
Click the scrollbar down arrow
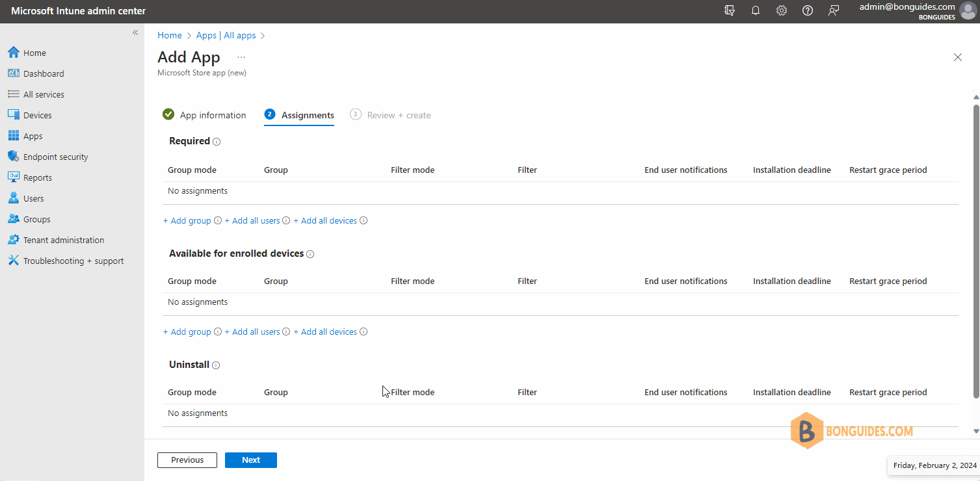click(x=975, y=431)
